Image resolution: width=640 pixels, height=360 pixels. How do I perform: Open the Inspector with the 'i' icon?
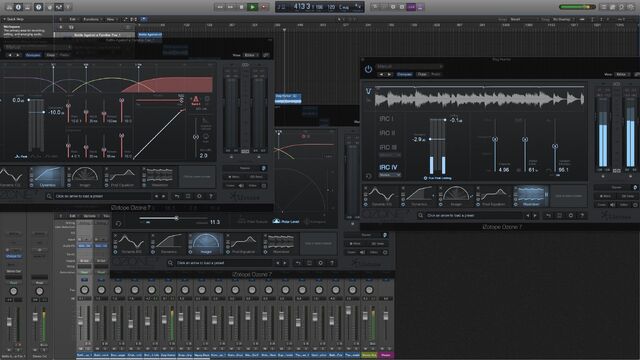coord(18,7)
